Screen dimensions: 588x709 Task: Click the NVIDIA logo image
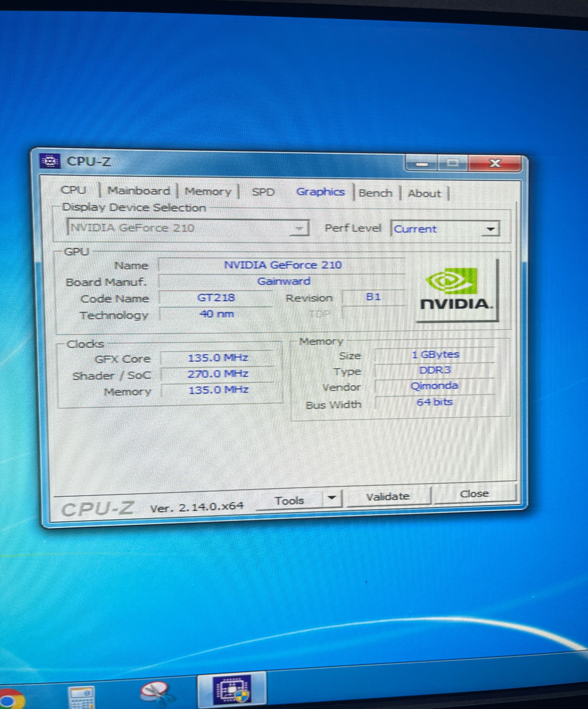pos(457,290)
